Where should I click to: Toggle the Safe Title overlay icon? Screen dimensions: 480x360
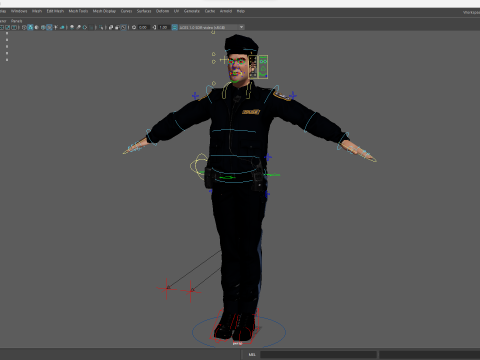(x=14, y=27)
